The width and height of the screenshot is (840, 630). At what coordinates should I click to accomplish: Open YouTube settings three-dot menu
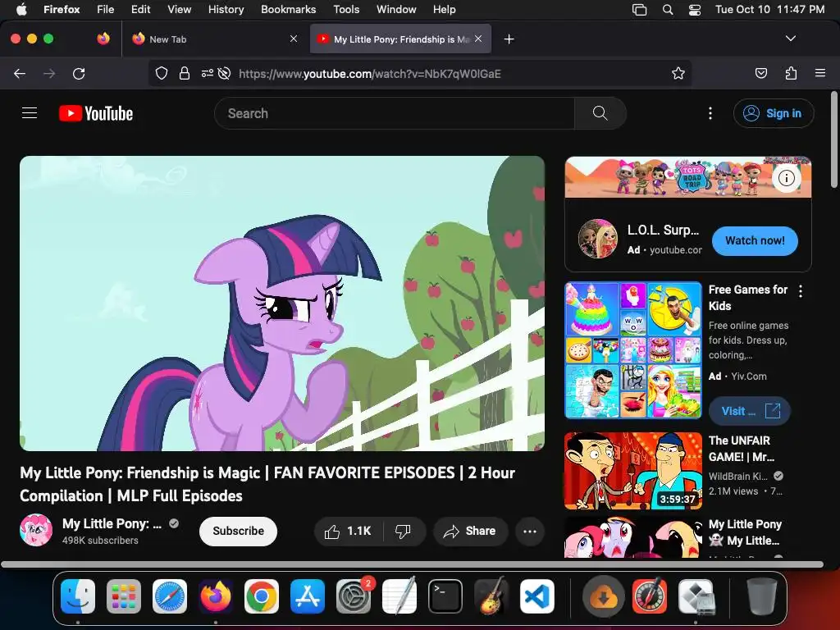click(710, 113)
